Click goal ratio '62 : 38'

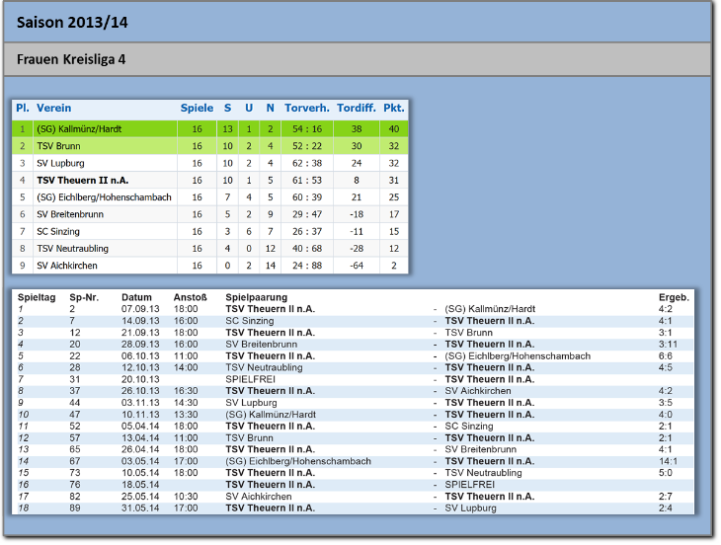point(307,163)
